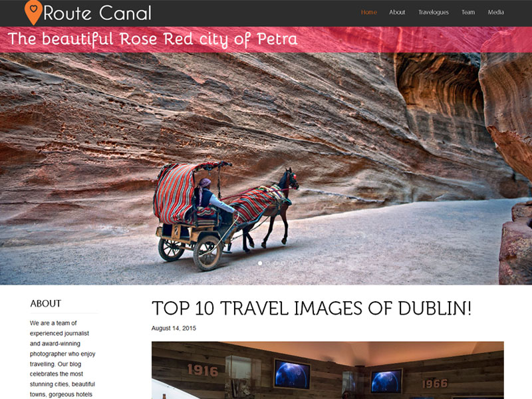Jump to the third slide dot

tap(275, 263)
